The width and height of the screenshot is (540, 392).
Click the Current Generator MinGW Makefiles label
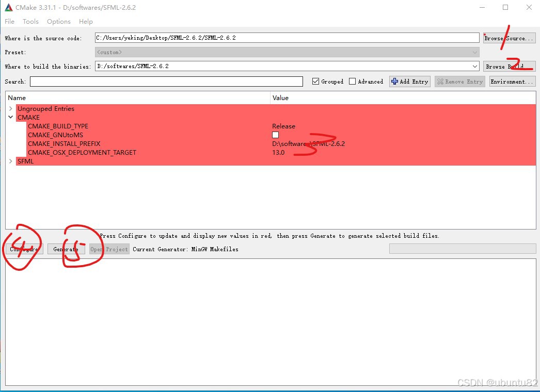coord(186,249)
